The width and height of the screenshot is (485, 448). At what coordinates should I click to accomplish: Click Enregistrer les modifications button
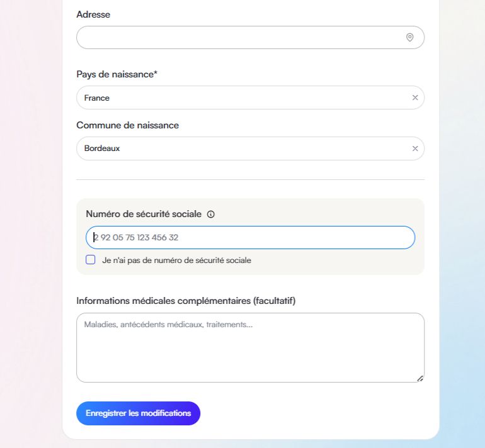(139, 413)
